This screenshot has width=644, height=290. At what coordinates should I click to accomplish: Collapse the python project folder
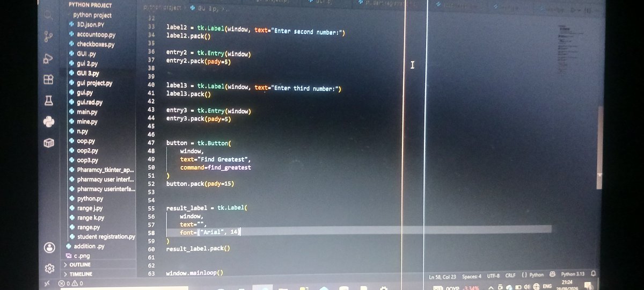click(92, 15)
